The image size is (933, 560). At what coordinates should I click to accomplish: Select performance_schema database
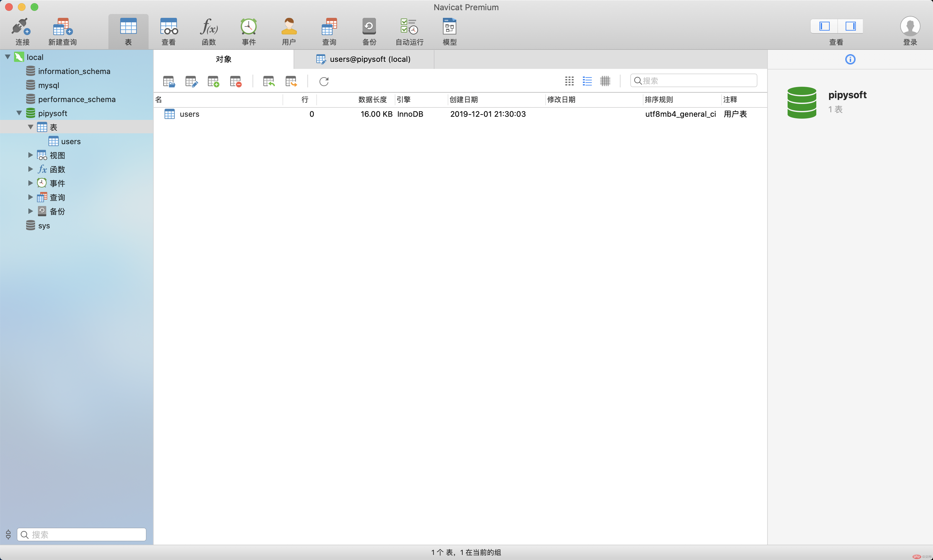point(77,99)
